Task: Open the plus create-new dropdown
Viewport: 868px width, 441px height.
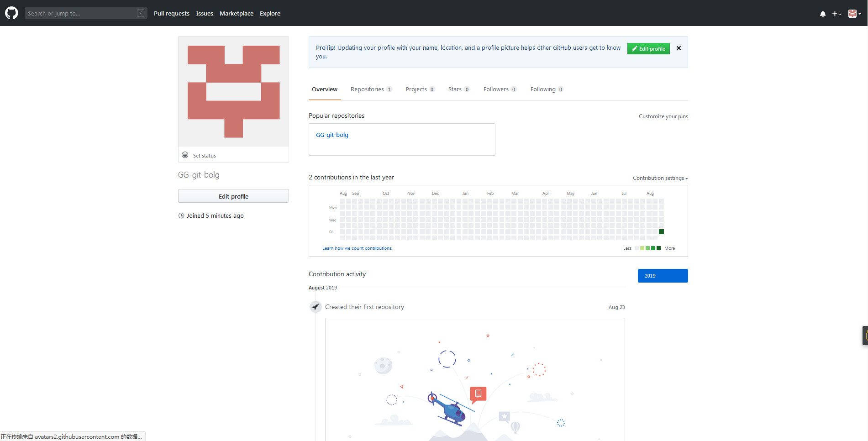Action: click(x=836, y=14)
